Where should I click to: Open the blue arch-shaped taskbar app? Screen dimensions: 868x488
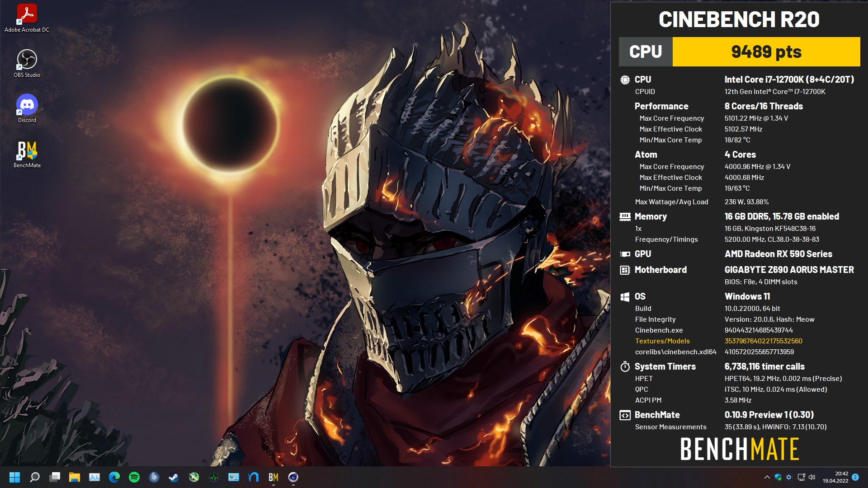254,477
